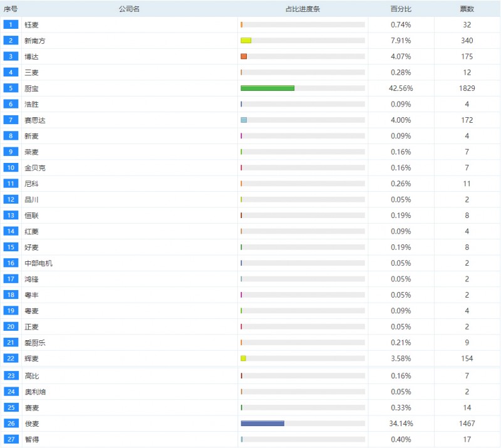
Task: Click the 34.14% percentage value
Action: 401,424
